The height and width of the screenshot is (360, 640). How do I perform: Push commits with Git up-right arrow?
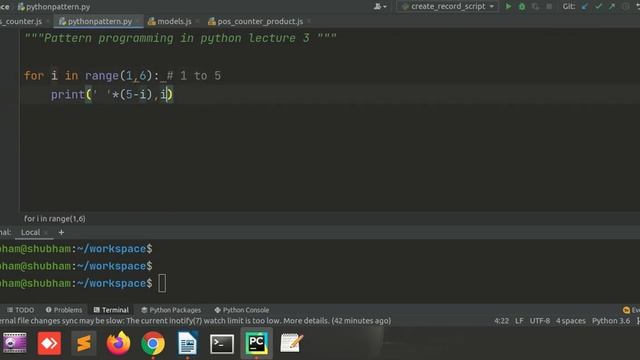click(x=612, y=7)
